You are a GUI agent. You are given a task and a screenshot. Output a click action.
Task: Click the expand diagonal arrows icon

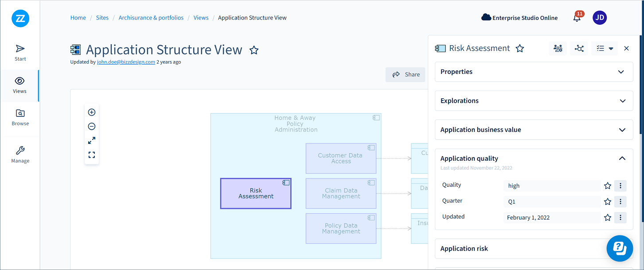coord(92,141)
